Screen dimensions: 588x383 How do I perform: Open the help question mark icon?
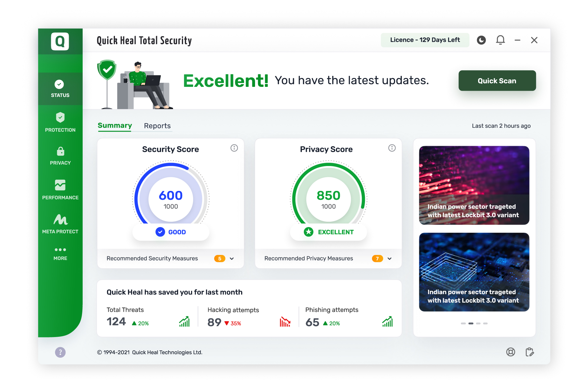pos(60,352)
